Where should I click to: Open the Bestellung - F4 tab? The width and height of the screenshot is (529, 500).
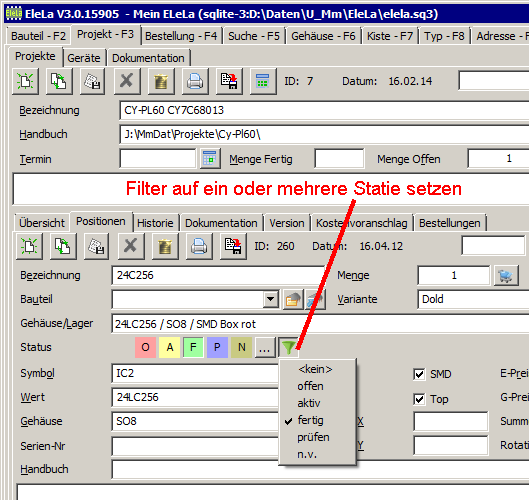(181, 36)
